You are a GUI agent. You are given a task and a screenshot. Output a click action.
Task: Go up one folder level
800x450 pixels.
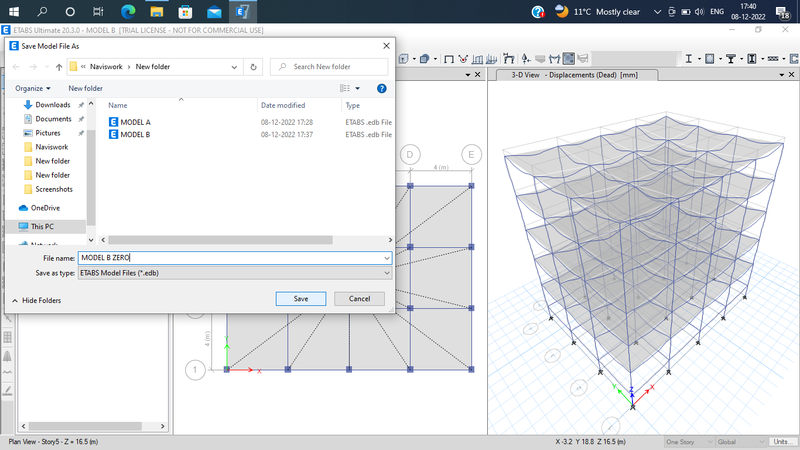pyautogui.click(x=59, y=67)
